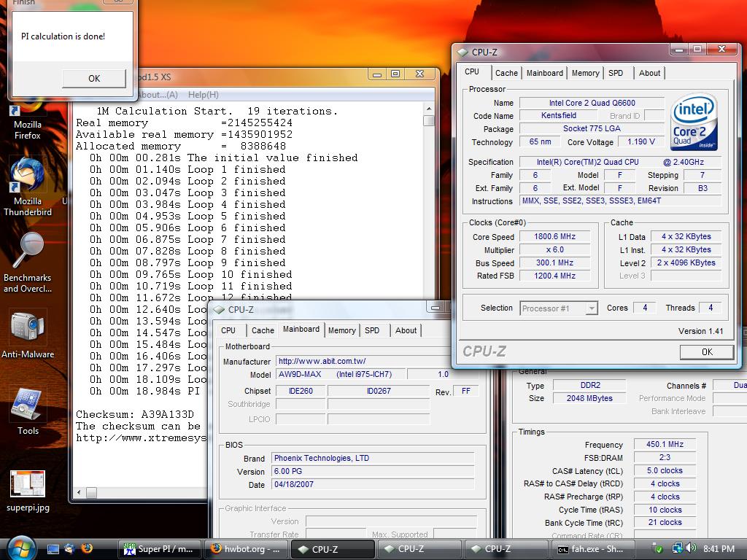Switch to the Cache tab in the CPU-Z CPU window
This screenshot has height=560, width=747.
(506, 73)
